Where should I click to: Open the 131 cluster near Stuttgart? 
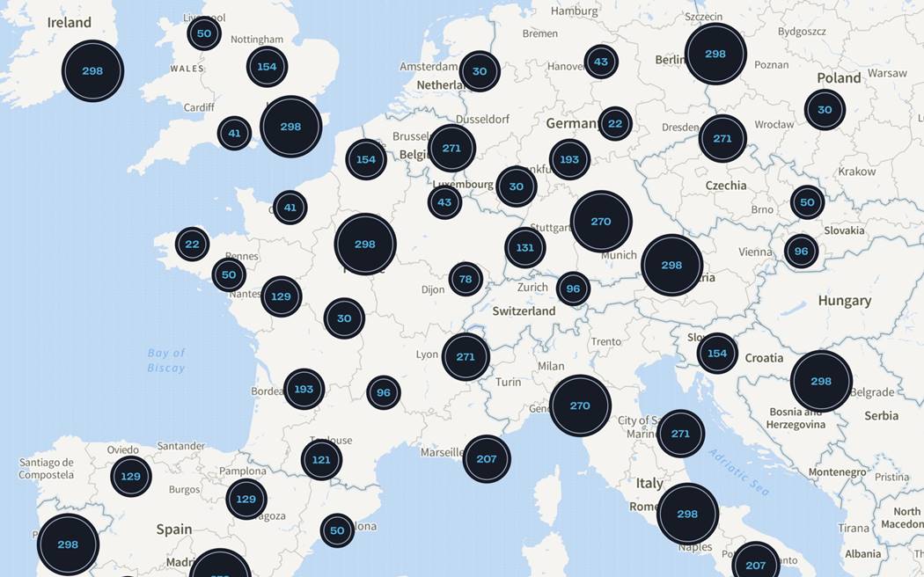point(524,248)
